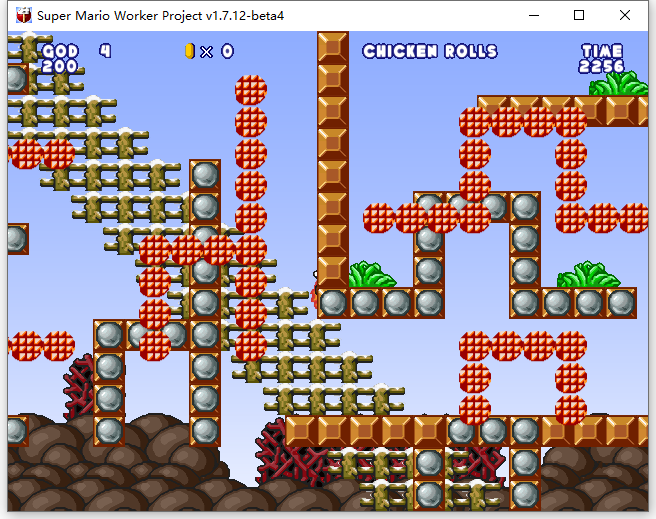This screenshot has width=656, height=519.
Task: Click the score value 200
Action: (x=59, y=66)
